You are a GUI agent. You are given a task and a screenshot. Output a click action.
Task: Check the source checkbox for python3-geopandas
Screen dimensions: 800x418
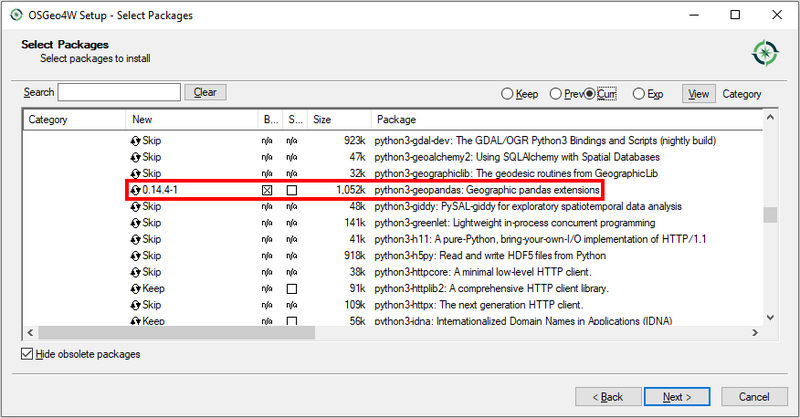tap(292, 190)
